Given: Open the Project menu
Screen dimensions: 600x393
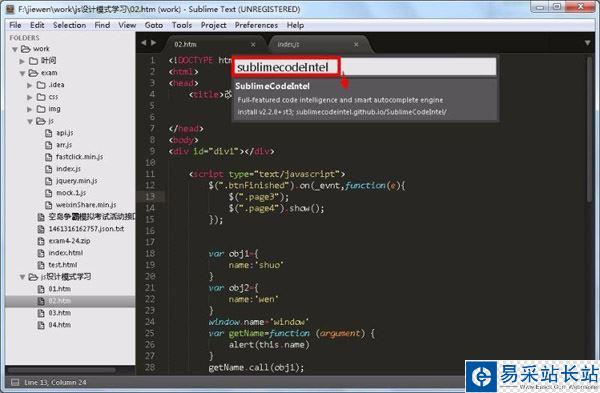Looking at the screenshot, I should point(214,25).
